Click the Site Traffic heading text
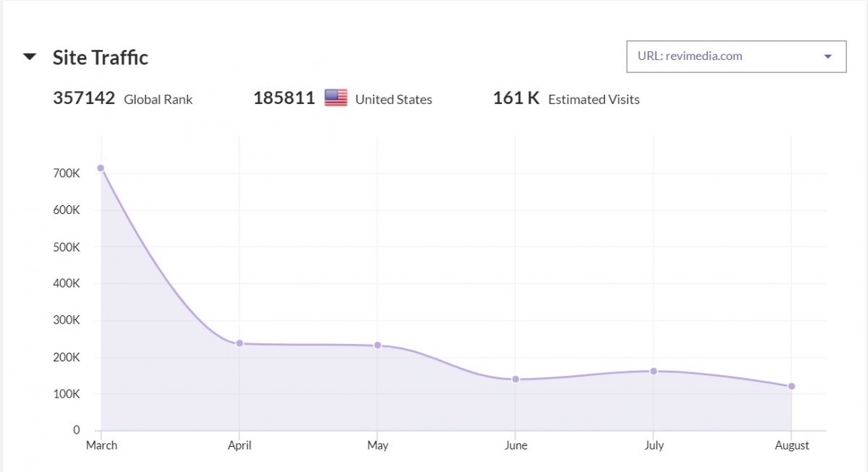 (101, 57)
